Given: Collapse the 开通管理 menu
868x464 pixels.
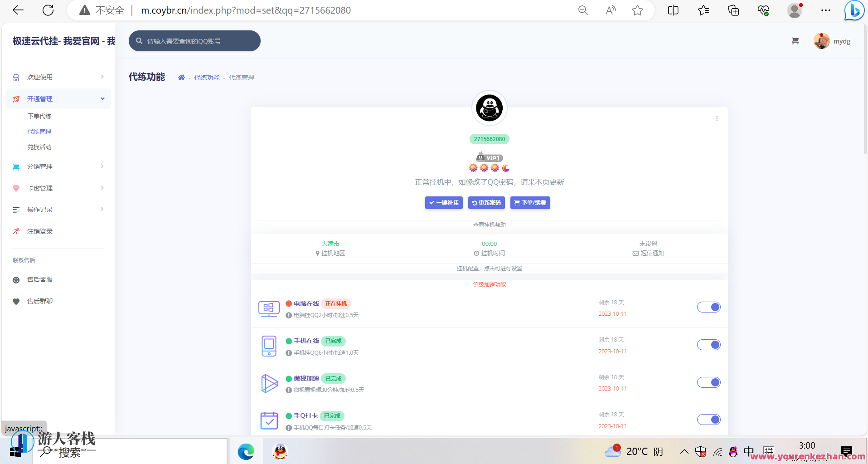Looking at the screenshot, I should pos(58,98).
